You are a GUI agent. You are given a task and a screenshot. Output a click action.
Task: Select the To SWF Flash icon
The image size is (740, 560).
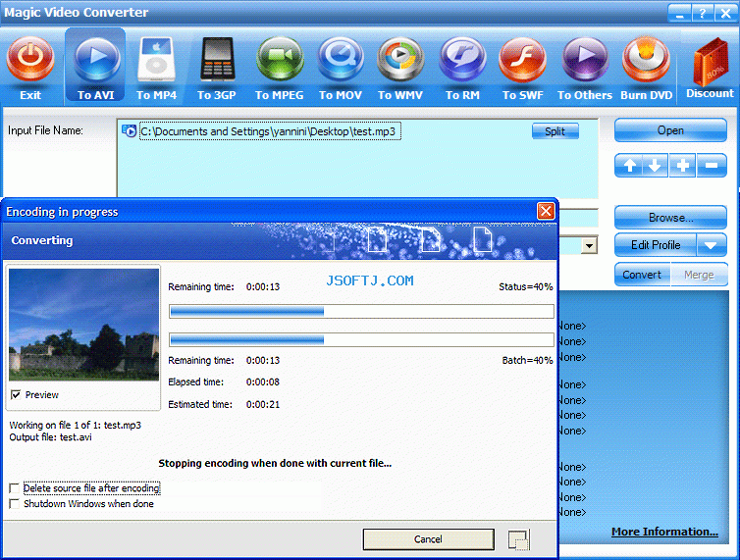click(522, 60)
